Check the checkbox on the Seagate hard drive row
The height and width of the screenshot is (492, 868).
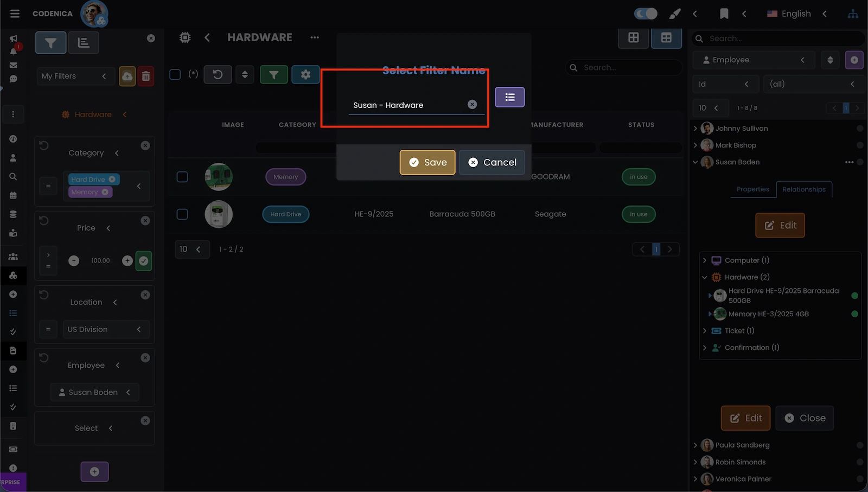[182, 214]
